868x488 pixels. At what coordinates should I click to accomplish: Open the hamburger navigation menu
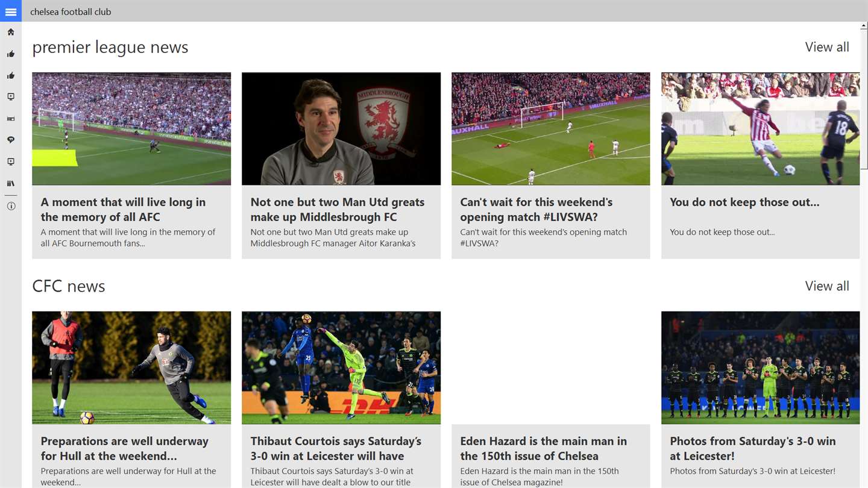point(11,11)
